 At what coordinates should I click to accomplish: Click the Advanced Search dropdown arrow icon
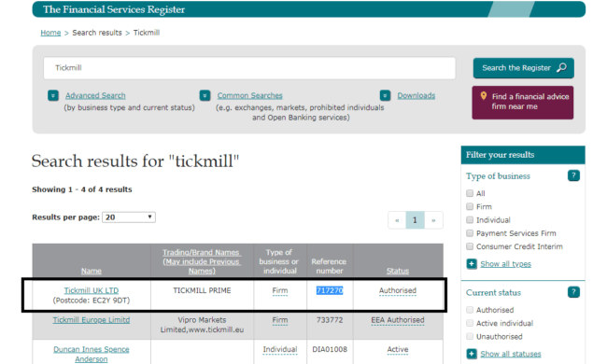click(x=53, y=95)
